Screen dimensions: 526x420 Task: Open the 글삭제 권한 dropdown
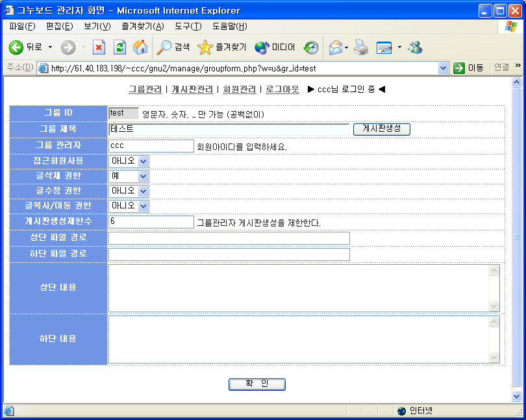(143, 176)
